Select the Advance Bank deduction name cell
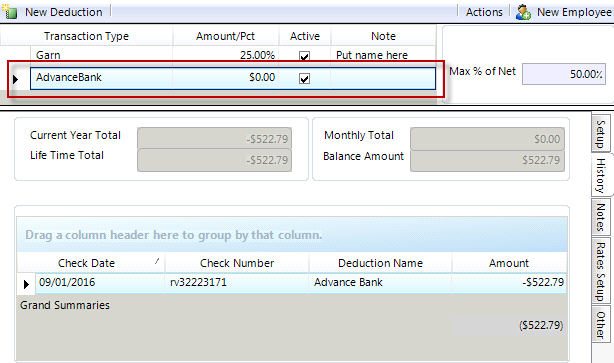This screenshot has width=614, height=363. [x=380, y=283]
